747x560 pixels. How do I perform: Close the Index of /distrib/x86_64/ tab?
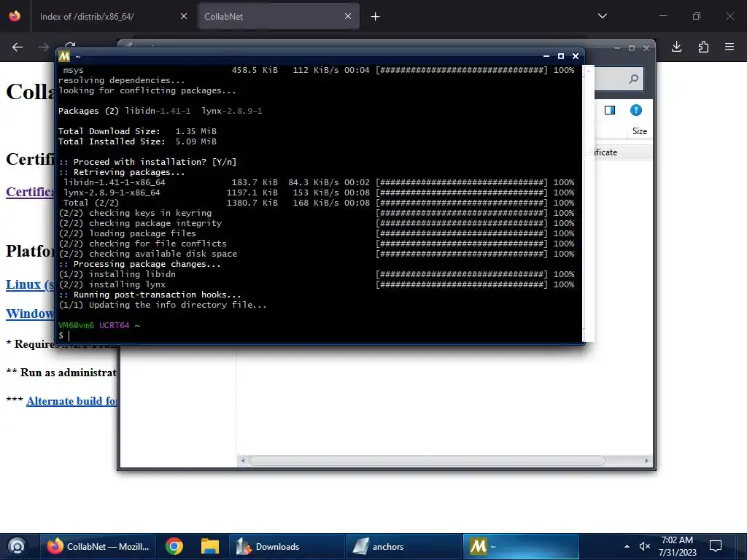click(184, 16)
